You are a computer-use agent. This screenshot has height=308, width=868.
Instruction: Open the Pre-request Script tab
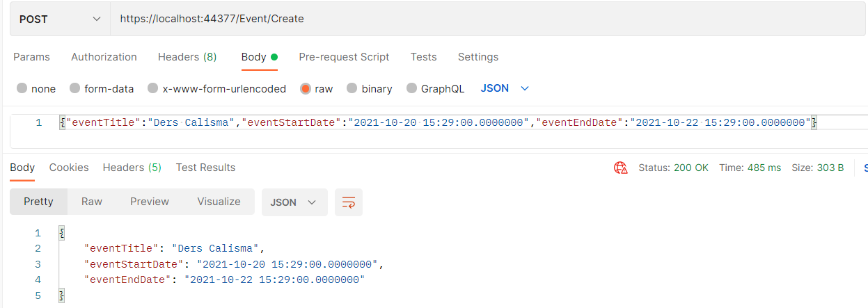[x=344, y=57]
